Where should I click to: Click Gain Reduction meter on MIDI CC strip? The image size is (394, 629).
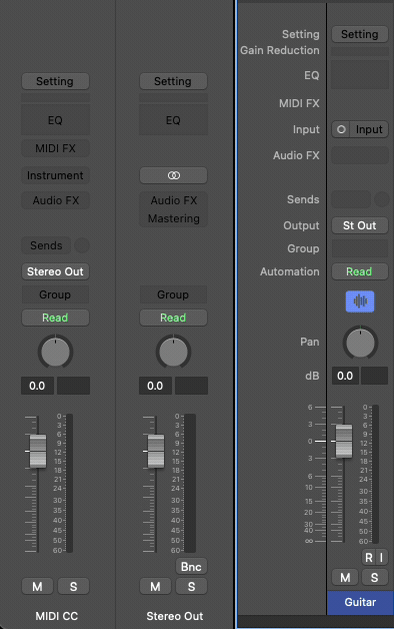[x=55, y=98]
